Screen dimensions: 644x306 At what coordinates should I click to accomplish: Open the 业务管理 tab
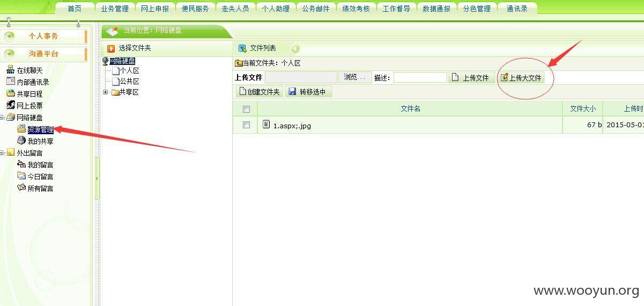(115, 9)
